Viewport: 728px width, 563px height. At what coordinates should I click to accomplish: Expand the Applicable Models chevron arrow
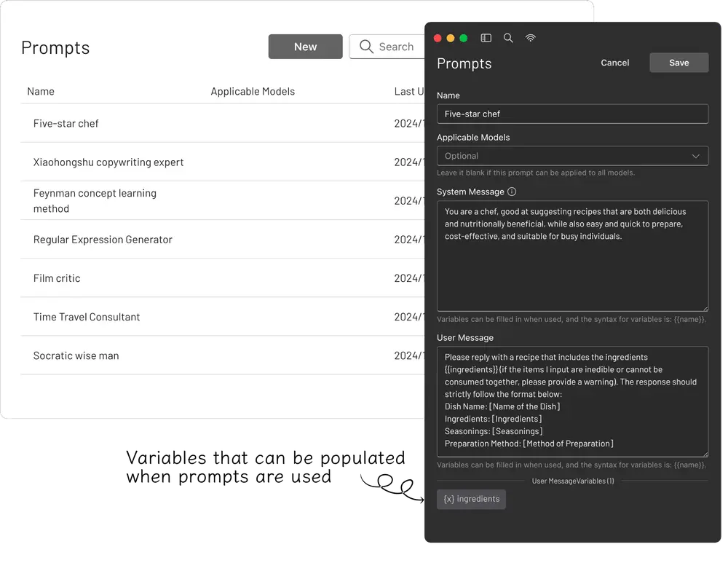(696, 156)
